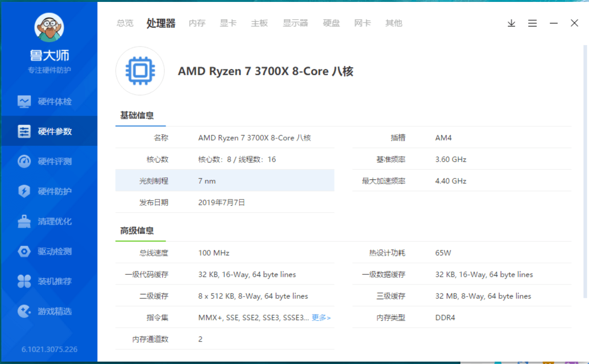This screenshot has height=364, width=589.
Task: Select the 名称 value AMD Ryzen 7 3700X
Action: [254, 138]
